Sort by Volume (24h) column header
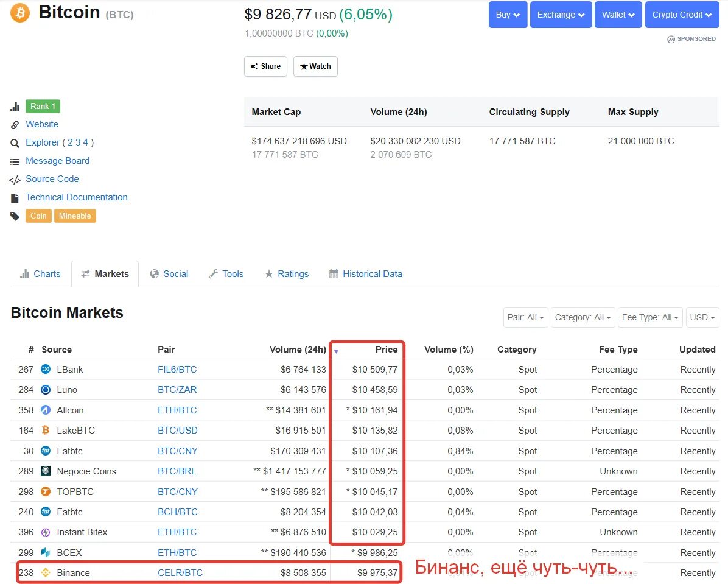This screenshot has width=728, height=584. pyautogui.click(x=298, y=350)
